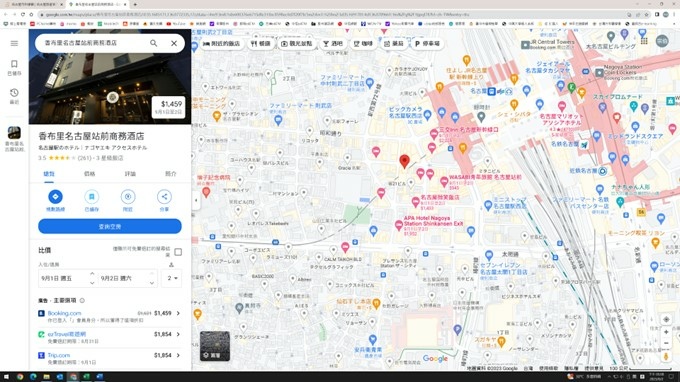This screenshot has width=680, height=382.
Task: Click the Share icon button
Action: 164,197
